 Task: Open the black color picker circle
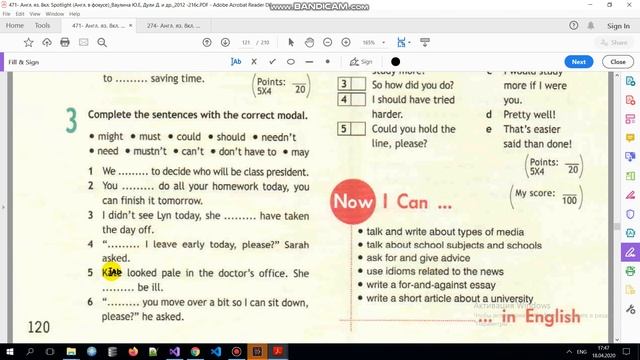395,62
